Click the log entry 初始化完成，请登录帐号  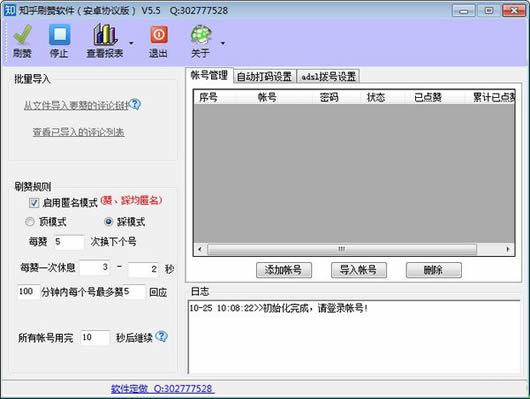tap(279, 308)
